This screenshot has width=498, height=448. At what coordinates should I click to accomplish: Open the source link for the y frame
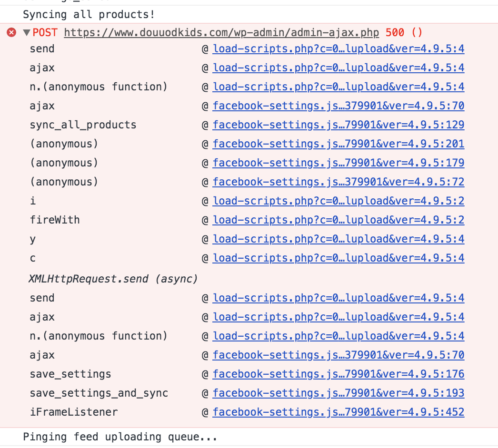click(x=339, y=239)
